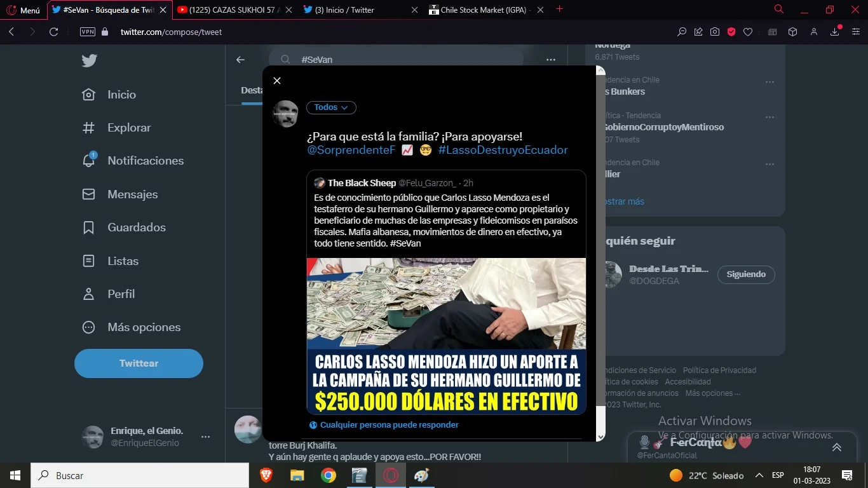Open options dots for GobiernoCorruptoyMentiroso trend
Image resolution: width=868 pixels, height=488 pixels.
point(770,118)
